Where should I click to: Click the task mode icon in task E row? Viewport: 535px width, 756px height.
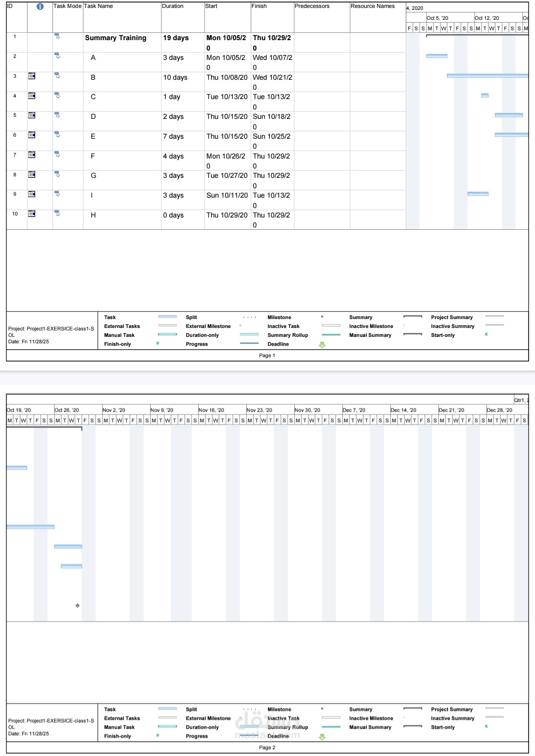57,134
